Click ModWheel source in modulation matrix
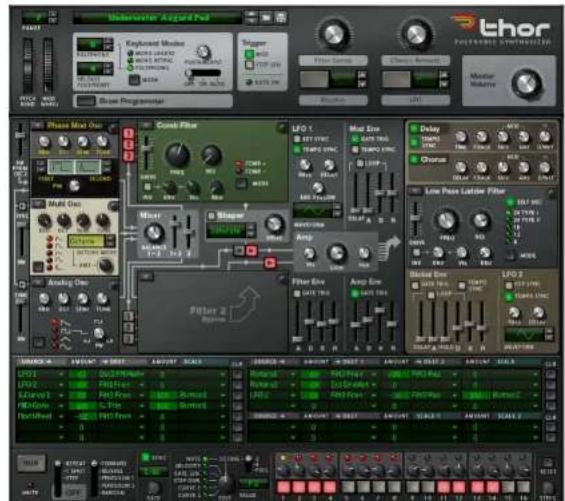The width and height of the screenshot is (565, 501). [35, 416]
